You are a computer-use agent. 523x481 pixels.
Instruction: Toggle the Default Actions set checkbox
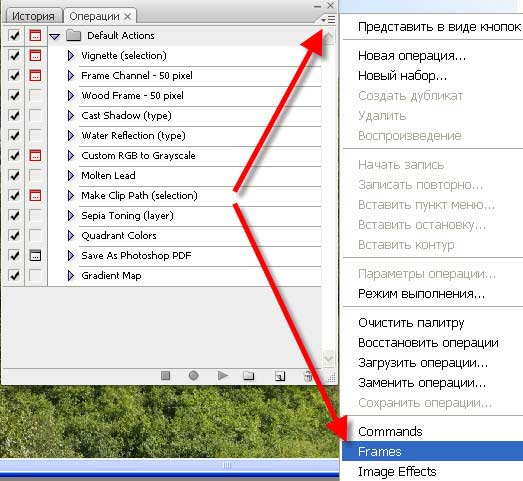(14, 35)
